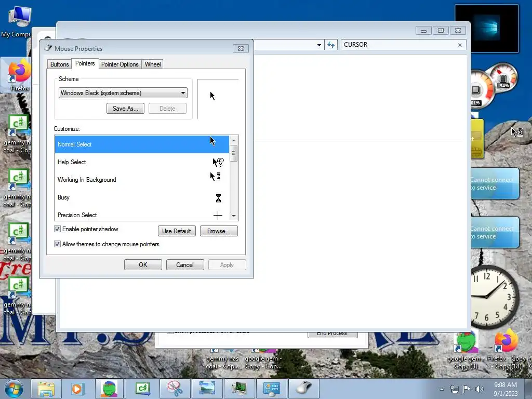Close the Mouse Properties dialog
Viewport: 532px width, 399px height.
[241, 48]
